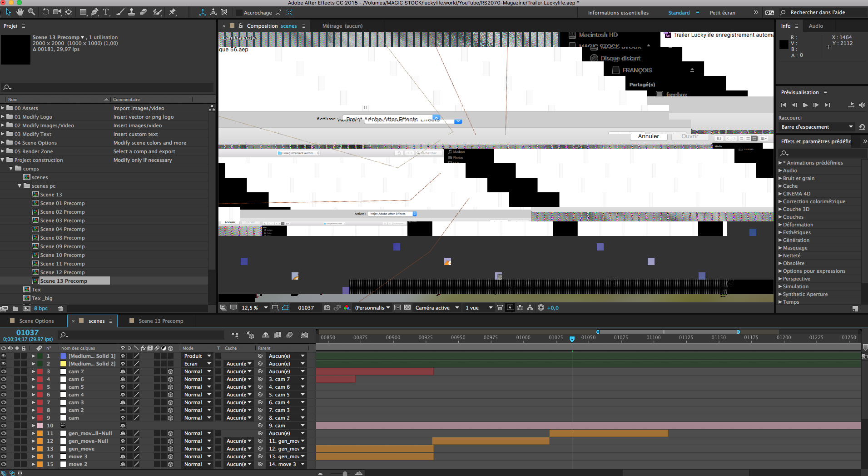Toggle the transparency grid in viewer

pyautogui.click(x=407, y=308)
